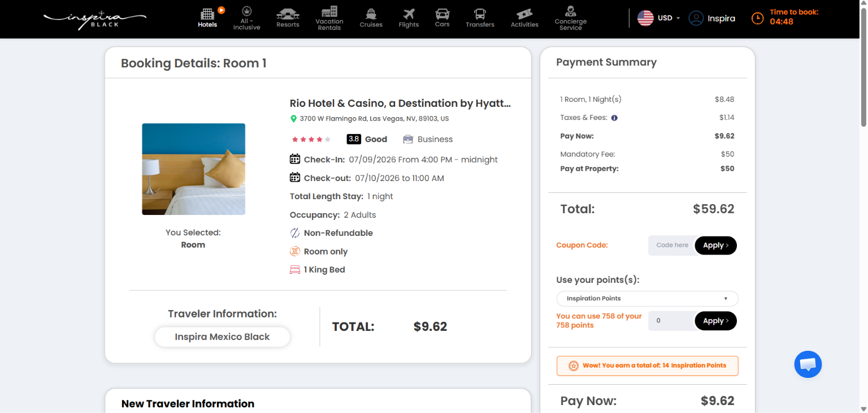This screenshot has height=413, width=868.
Task: Click the '1 Room, 1 Night(s)' $8.48 price
Action: (x=724, y=99)
